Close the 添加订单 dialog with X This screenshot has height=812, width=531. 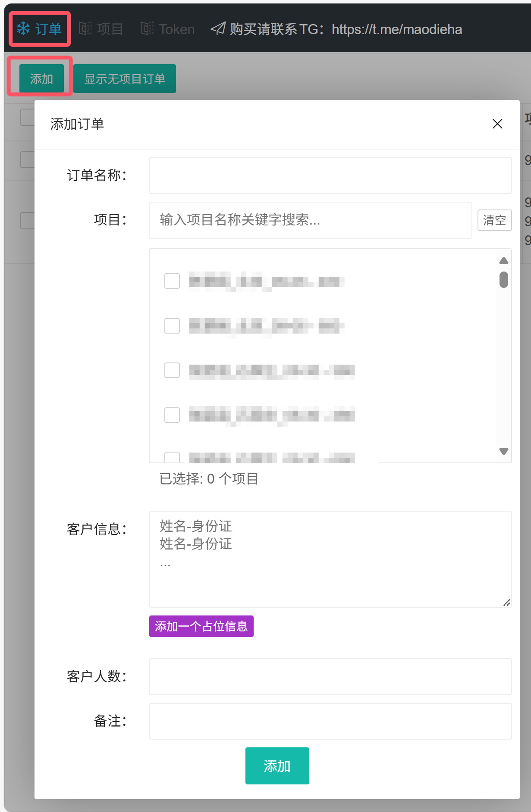point(497,124)
